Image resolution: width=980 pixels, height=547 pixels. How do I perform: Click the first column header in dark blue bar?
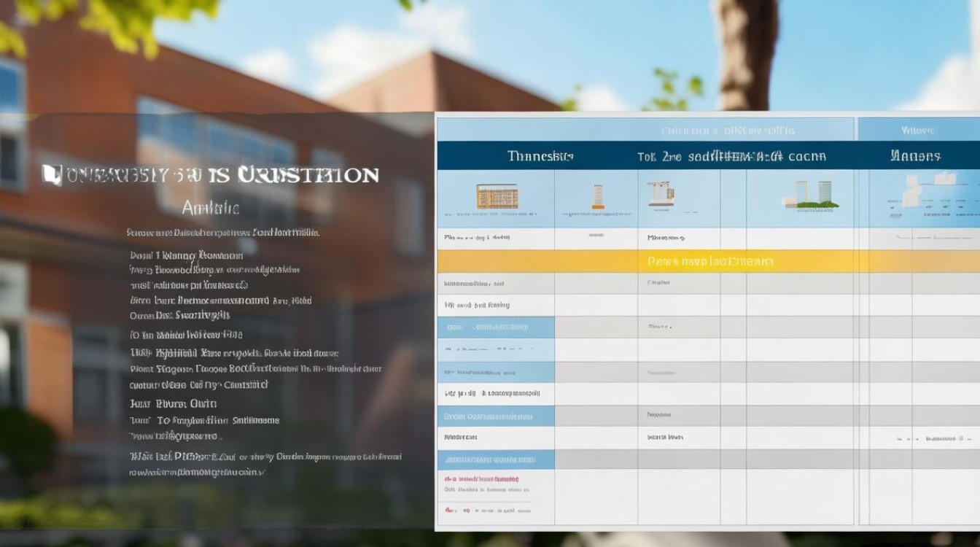coord(540,156)
